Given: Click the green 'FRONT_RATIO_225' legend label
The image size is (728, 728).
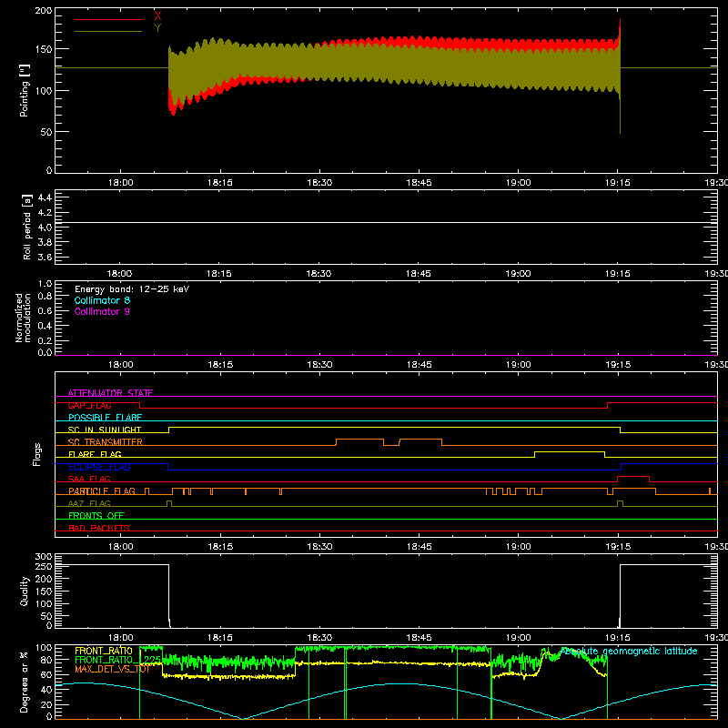Looking at the screenshot, I should click(118, 660).
